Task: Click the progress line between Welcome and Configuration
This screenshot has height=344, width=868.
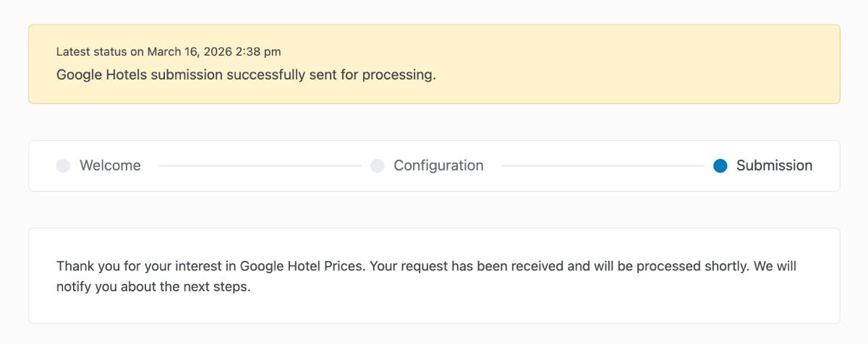Action: point(260,165)
